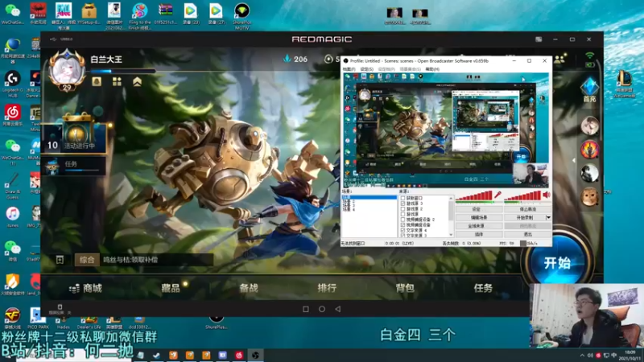The image size is (644, 362).
Task: Open the 任务 panel on the left side
Action: point(74,166)
